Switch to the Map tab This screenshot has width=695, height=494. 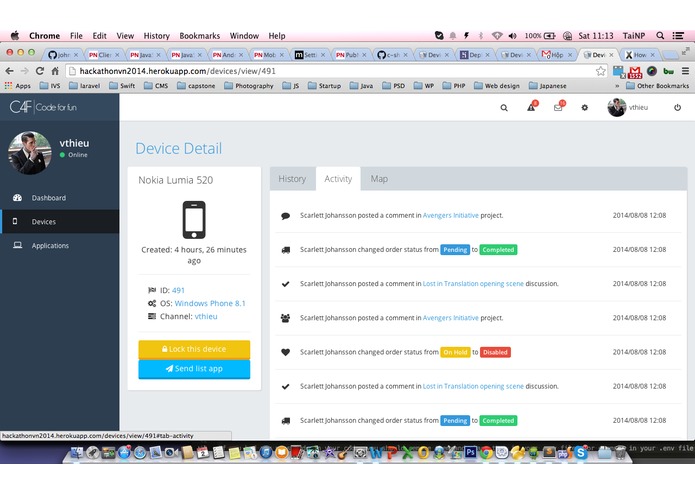click(379, 179)
